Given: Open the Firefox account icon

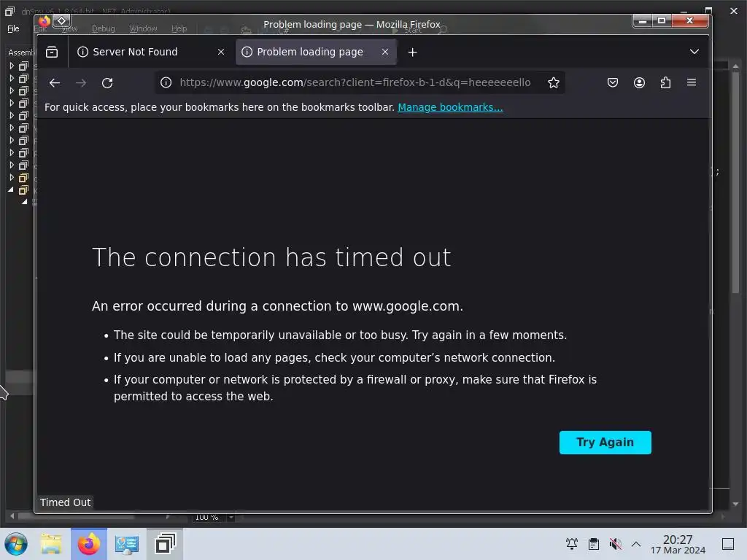Looking at the screenshot, I should (639, 83).
